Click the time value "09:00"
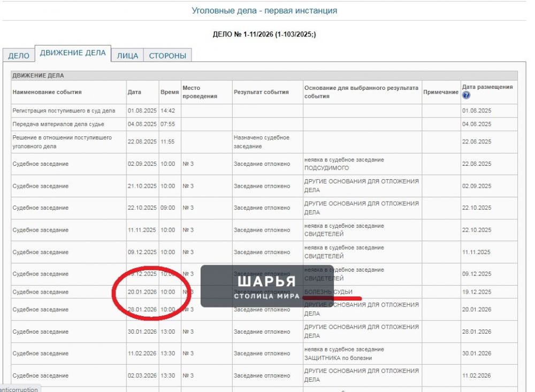This screenshot has width=535, height=392. tap(167, 208)
